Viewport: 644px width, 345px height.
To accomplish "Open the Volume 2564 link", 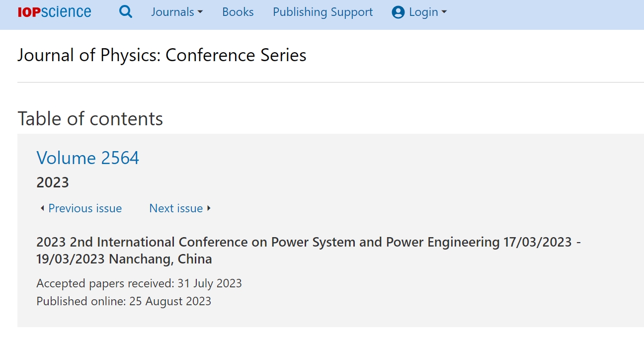I will 88,158.
